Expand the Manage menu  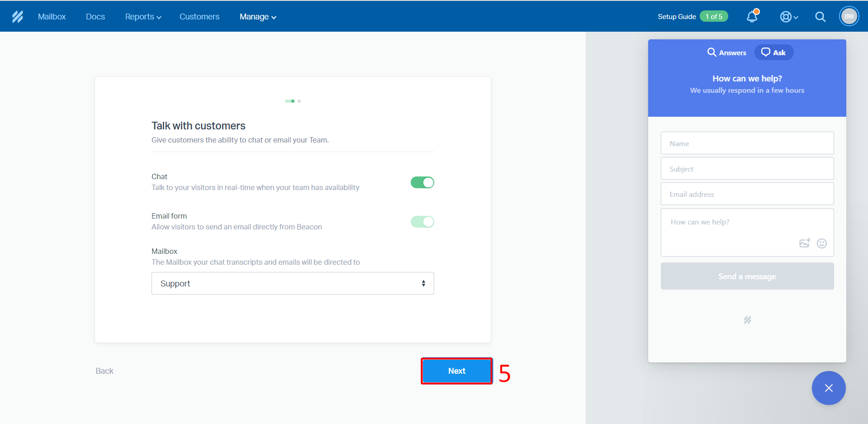[257, 17]
